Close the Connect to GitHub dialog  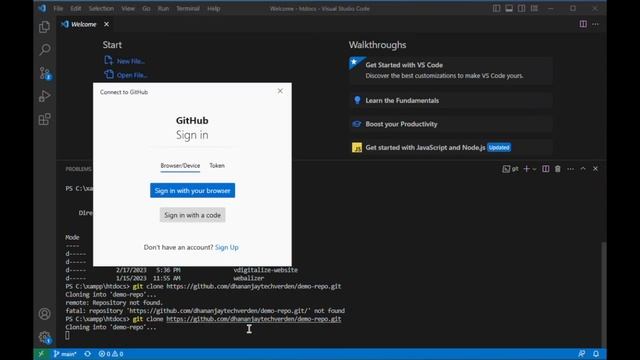(x=280, y=91)
